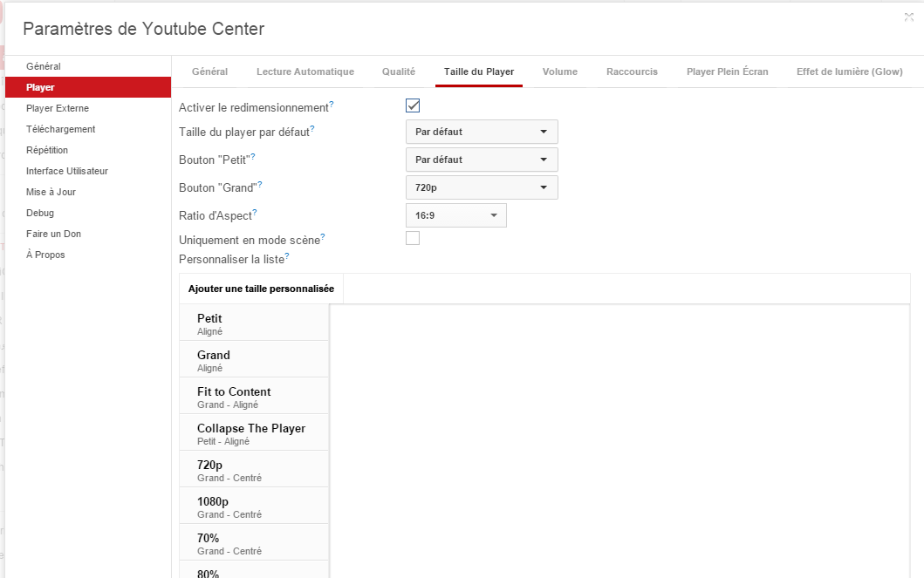Screen dimensions: 924x578
Task: Open Interface Utilisateur sidebar section
Action: coord(88,171)
